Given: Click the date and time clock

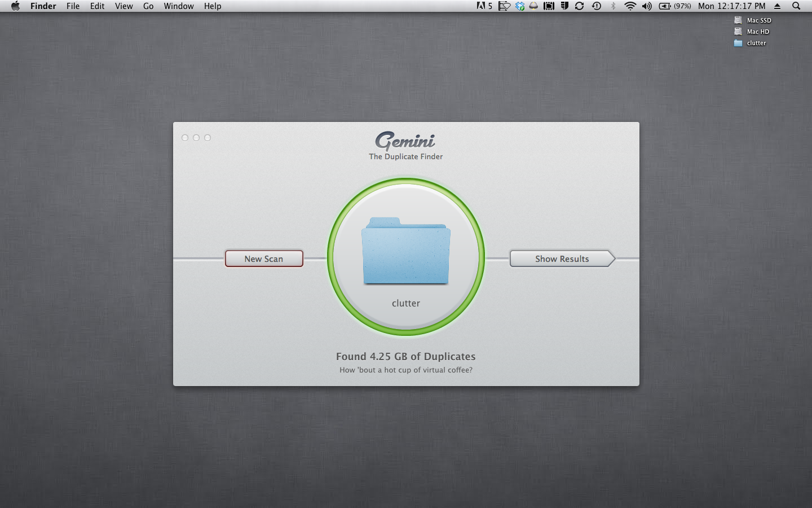Looking at the screenshot, I should (x=731, y=6).
